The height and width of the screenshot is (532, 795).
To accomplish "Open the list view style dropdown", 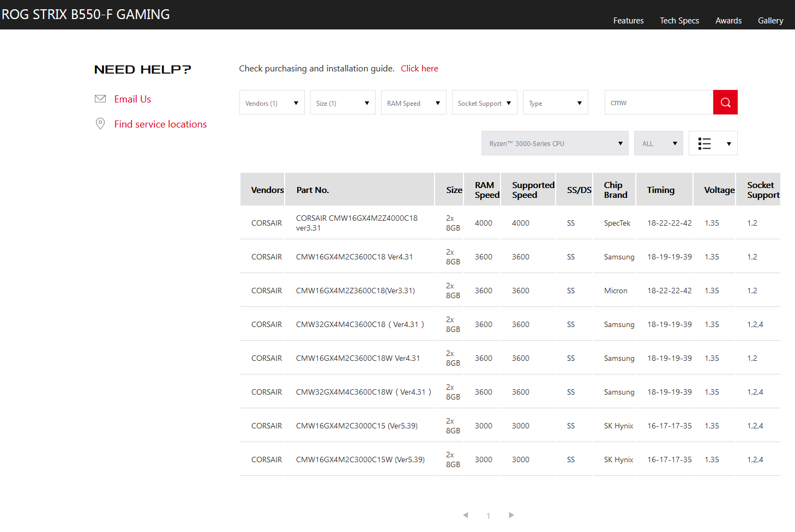I will (713, 143).
